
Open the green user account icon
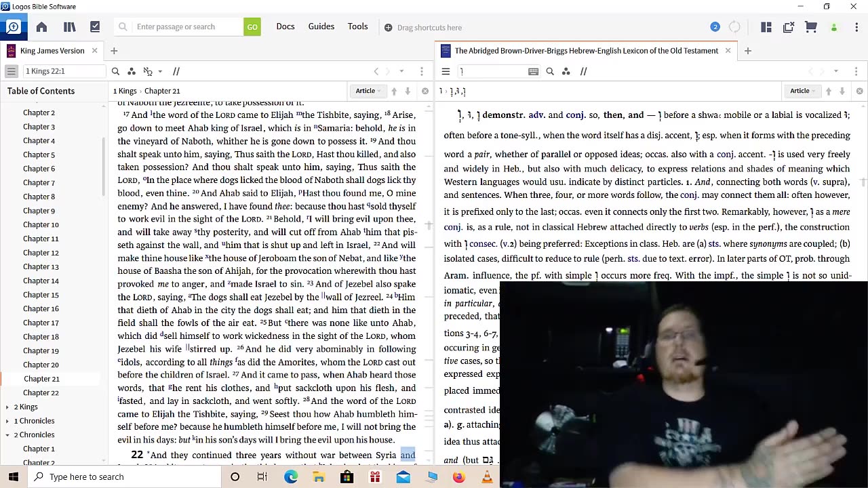[834, 28]
